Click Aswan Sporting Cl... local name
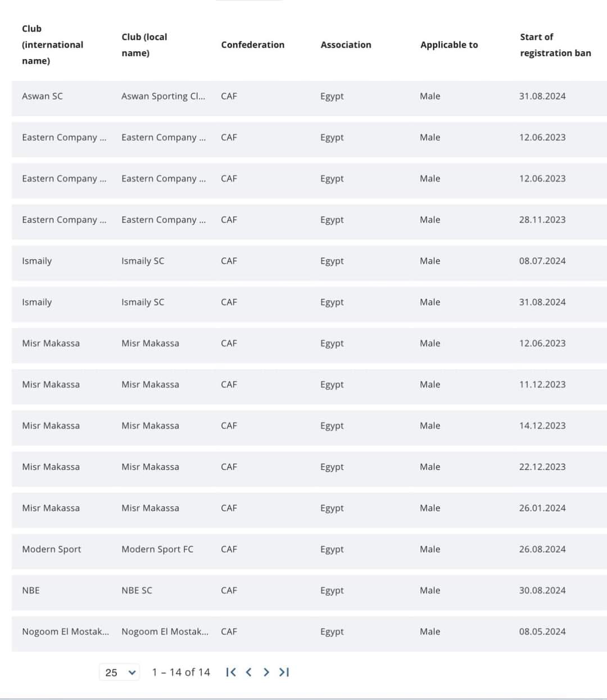This screenshot has height=700, width=607. [163, 96]
